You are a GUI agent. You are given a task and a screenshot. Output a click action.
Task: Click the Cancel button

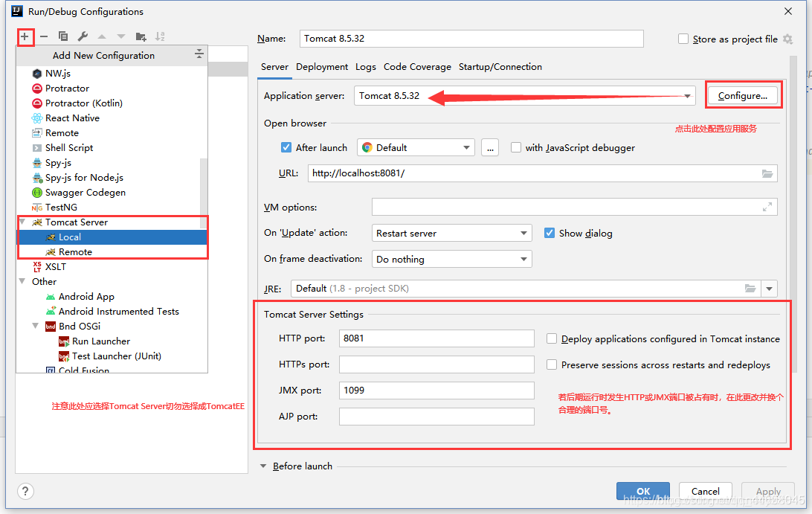click(x=706, y=491)
